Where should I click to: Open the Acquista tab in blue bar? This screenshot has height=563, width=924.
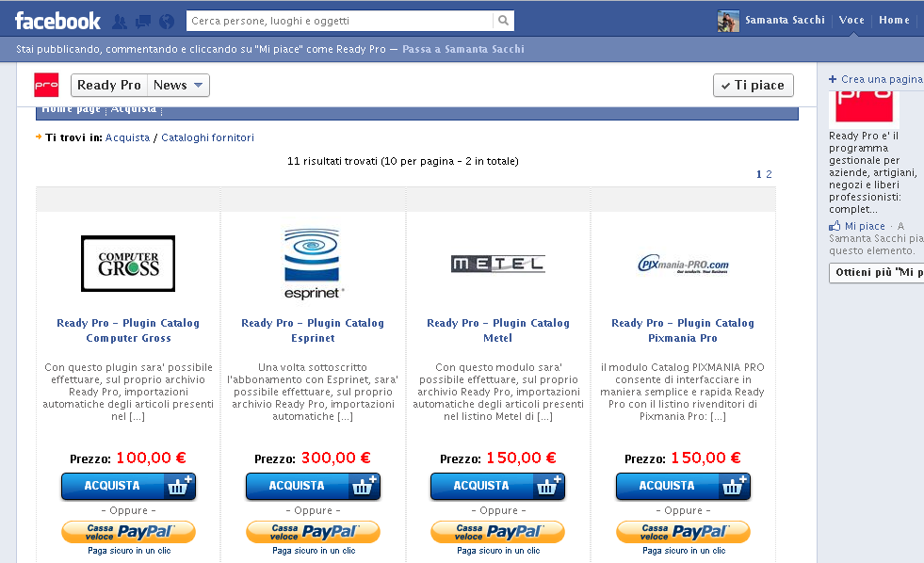[x=134, y=109]
